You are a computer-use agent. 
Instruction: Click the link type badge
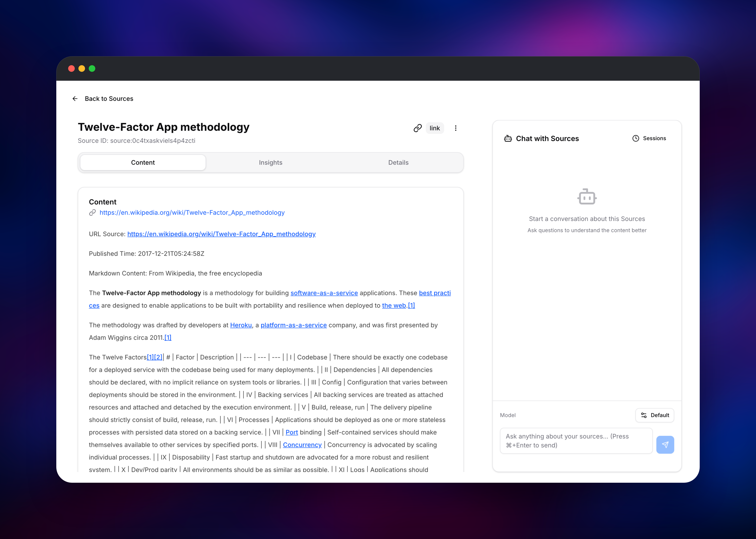435,128
